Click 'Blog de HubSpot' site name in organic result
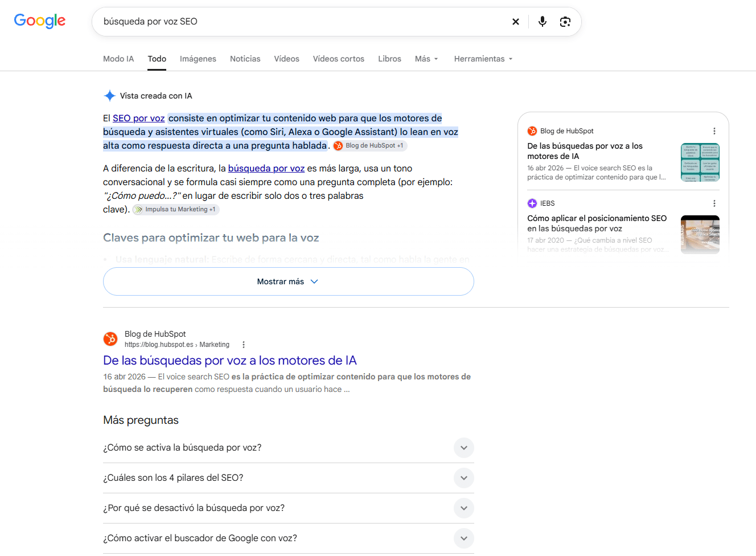Viewport: 756px width, 556px height. coord(155,334)
